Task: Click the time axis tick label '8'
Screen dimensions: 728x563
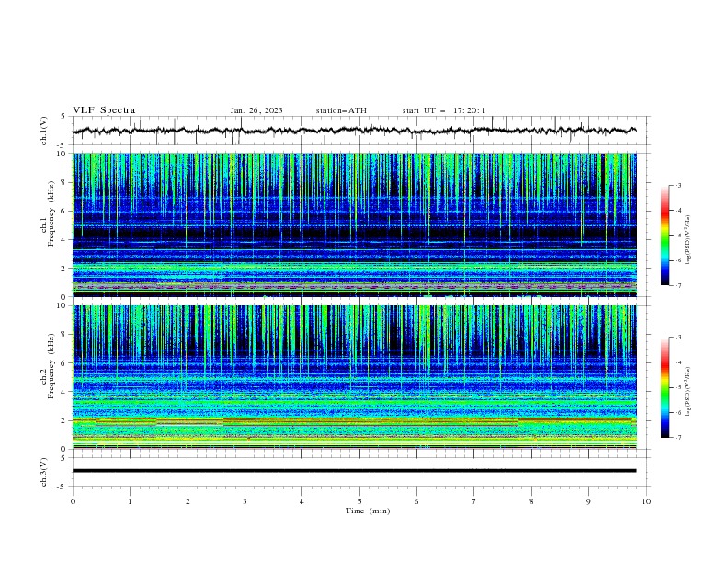Action: point(531,501)
